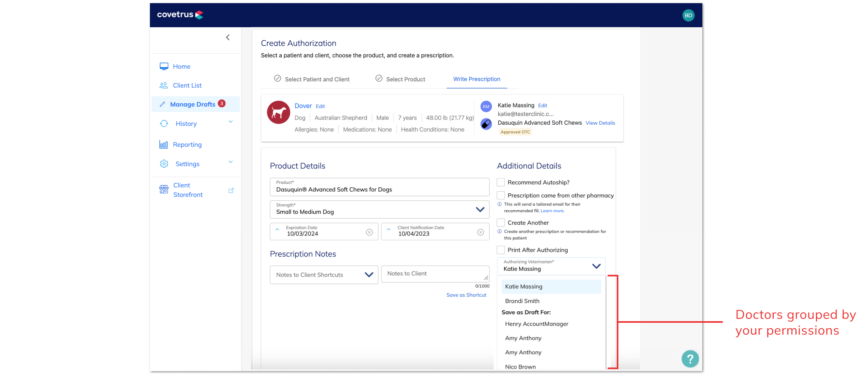Open the Learn more link

(x=552, y=211)
